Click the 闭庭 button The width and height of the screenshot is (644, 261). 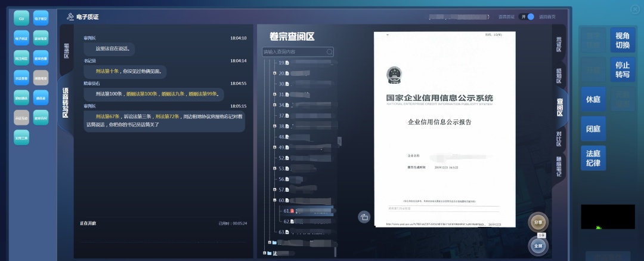(593, 129)
